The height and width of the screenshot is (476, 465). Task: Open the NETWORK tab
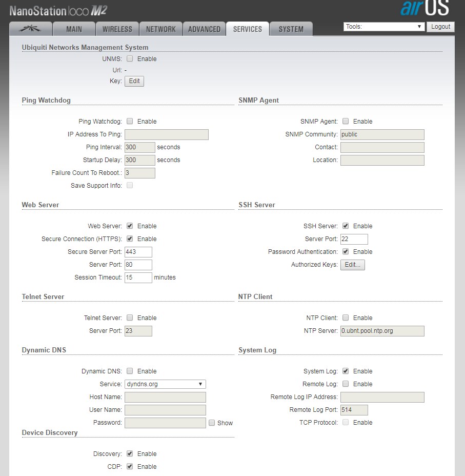[161, 29]
